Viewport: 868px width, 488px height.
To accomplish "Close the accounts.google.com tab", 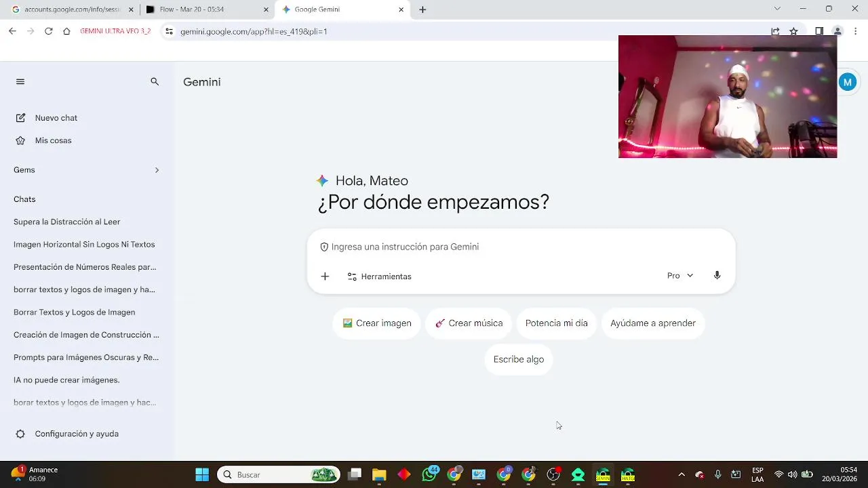I will [x=131, y=9].
